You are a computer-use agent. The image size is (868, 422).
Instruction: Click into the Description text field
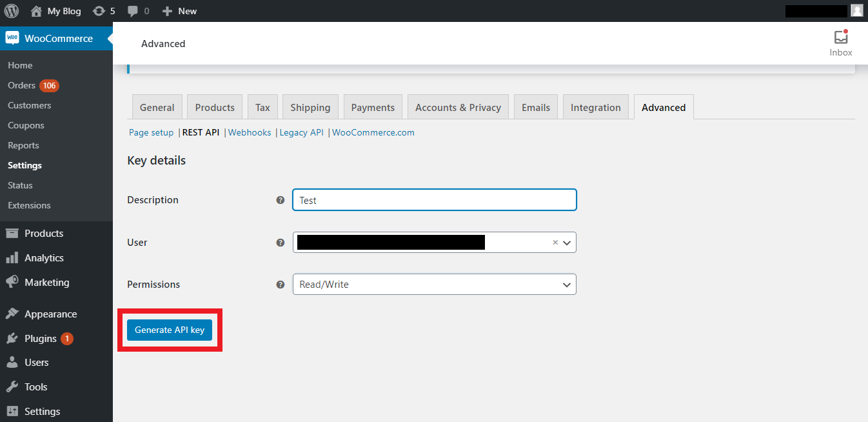click(434, 200)
